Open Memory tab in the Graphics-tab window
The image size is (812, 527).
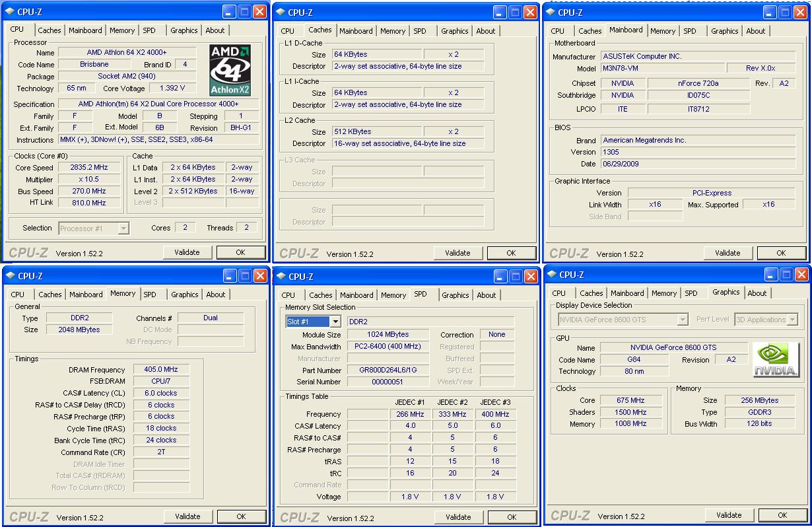tap(664, 293)
